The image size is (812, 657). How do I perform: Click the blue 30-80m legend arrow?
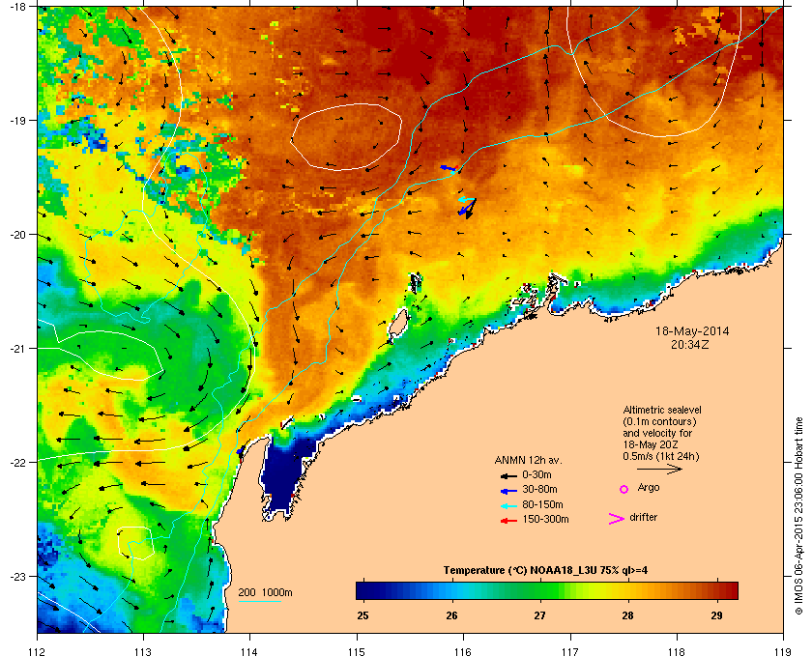pyautogui.click(x=508, y=490)
